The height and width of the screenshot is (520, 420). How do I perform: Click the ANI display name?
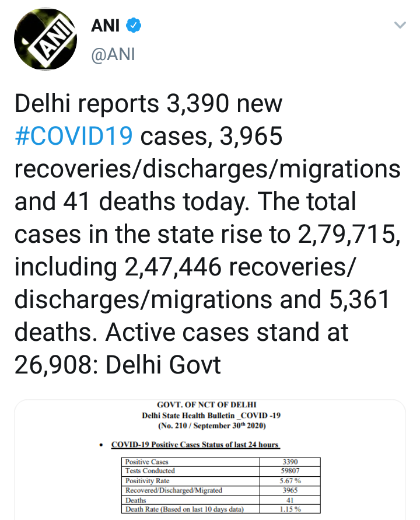tap(106, 26)
